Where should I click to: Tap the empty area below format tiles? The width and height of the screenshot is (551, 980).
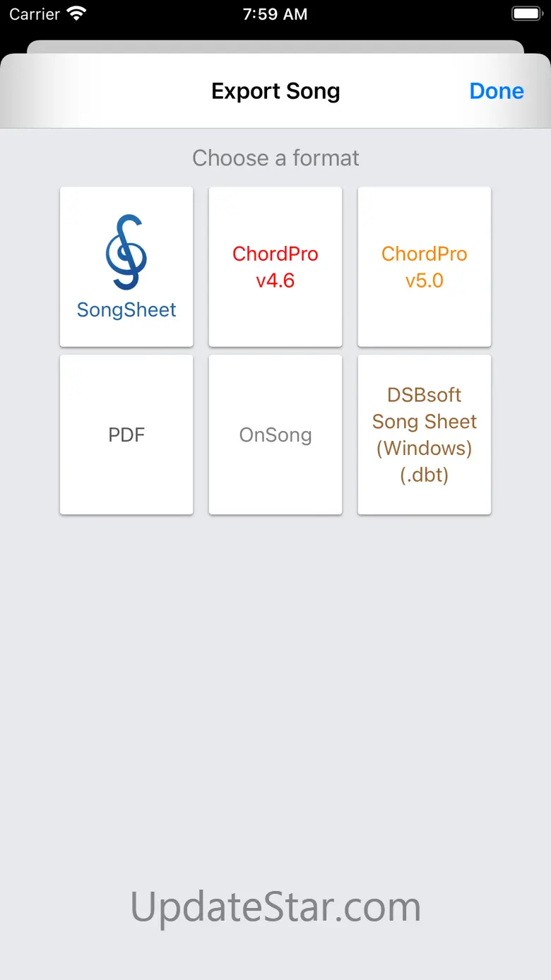pos(275,671)
